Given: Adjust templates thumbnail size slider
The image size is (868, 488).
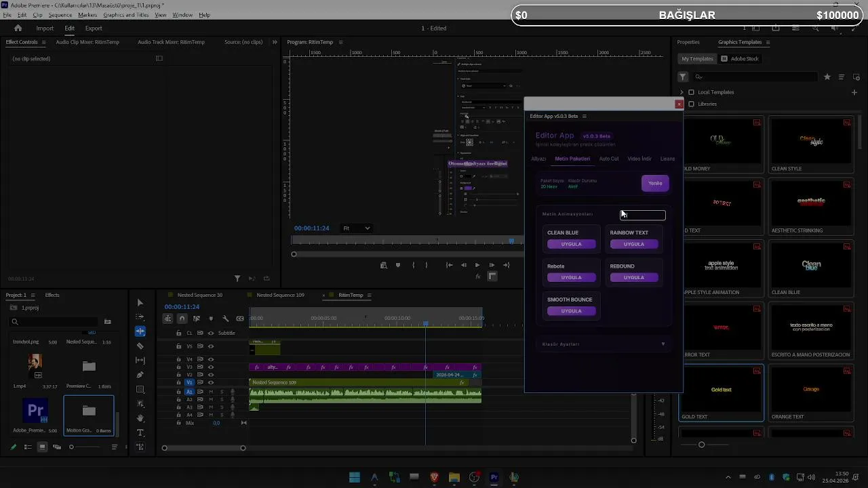Looking at the screenshot, I should (x=702, y=445).
